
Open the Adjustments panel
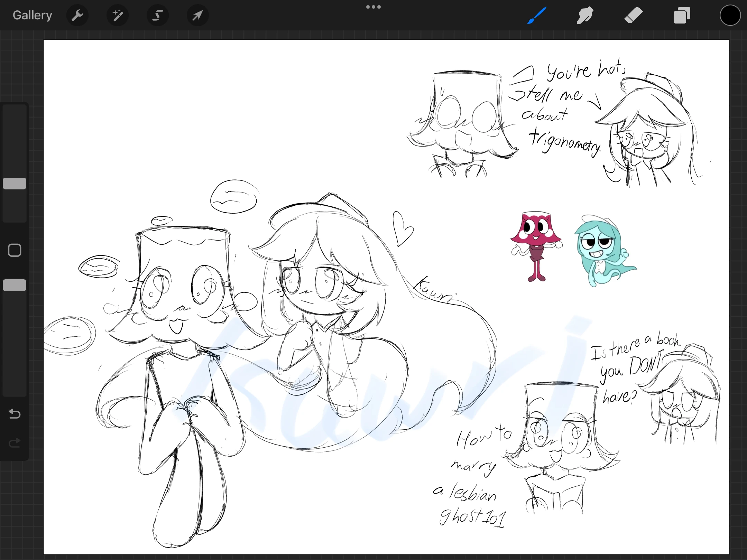(118, 15)
